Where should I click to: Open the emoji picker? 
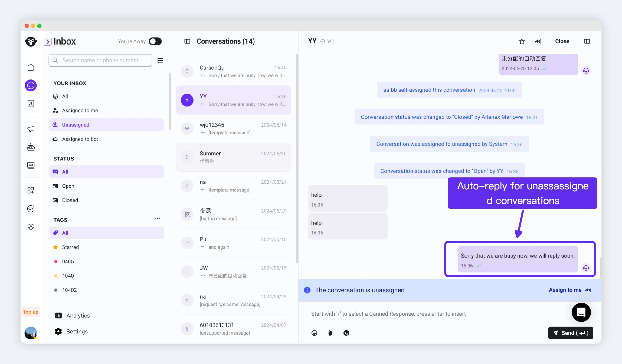coord(314,333)
